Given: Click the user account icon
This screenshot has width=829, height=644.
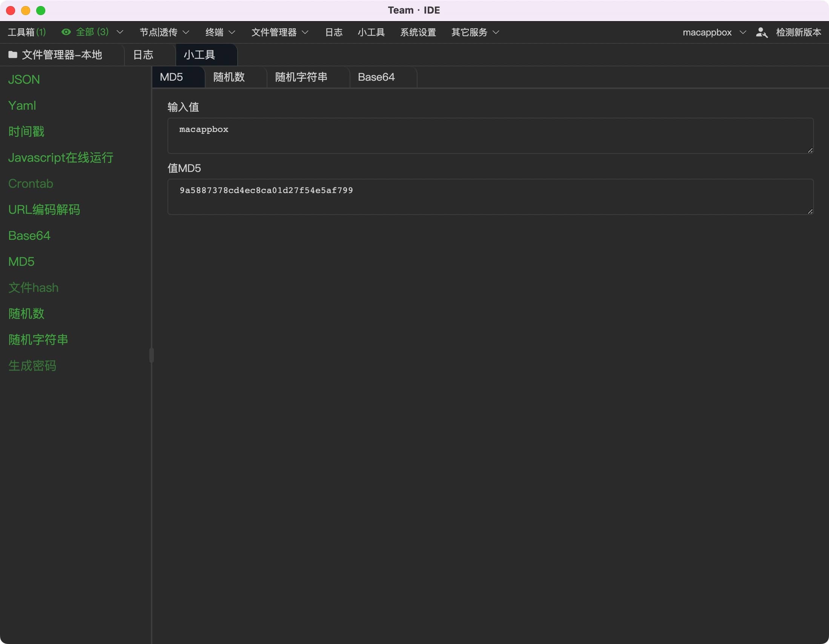Looking at the screenshot, I should click(761, 32).
